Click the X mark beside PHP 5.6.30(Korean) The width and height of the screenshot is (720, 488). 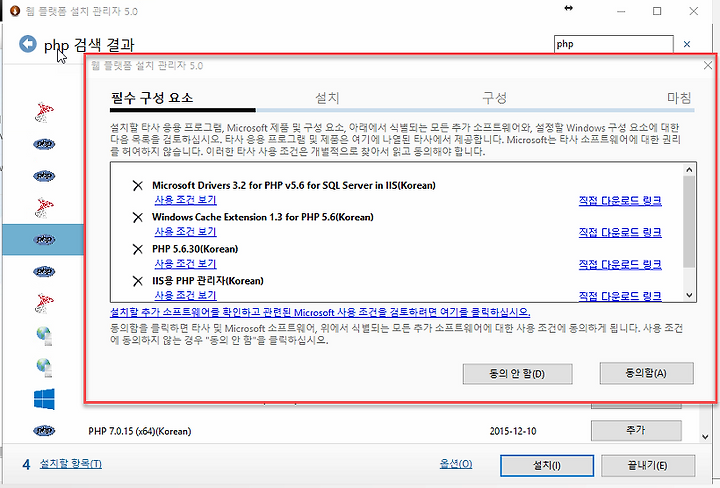pos(138,249)
